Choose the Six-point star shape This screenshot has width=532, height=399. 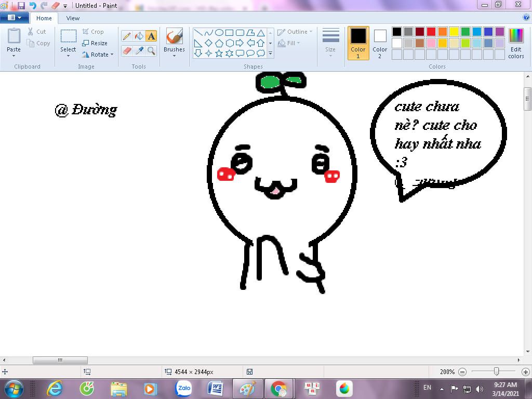(x=229, y=54)
